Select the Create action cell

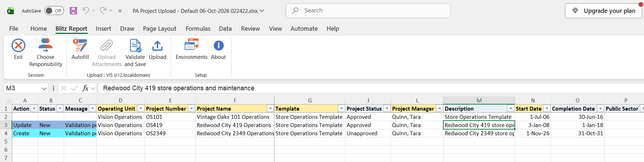25,133
